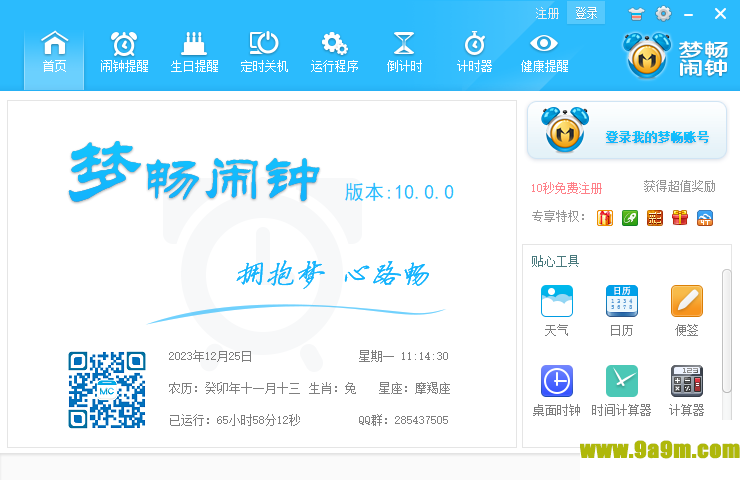The height and width of the screenshot is (480, 740).
Task: Click the 农历:癸卯年十一月十三 text
Action: pos(234,388)
